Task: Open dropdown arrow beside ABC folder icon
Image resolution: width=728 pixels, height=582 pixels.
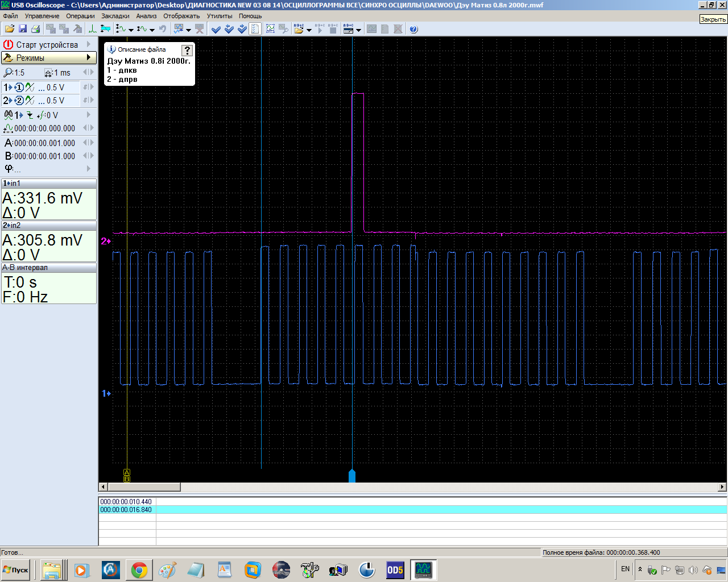Action: coord(309,29)
